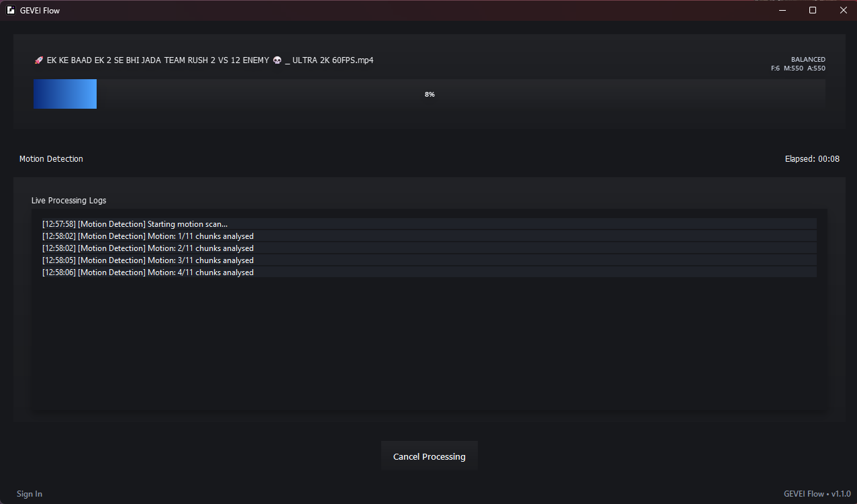This screenshot has height=504, width=857.
Task: Click the 8% progress percentage label
Action: pyautogui.click(x=430, y=95)
